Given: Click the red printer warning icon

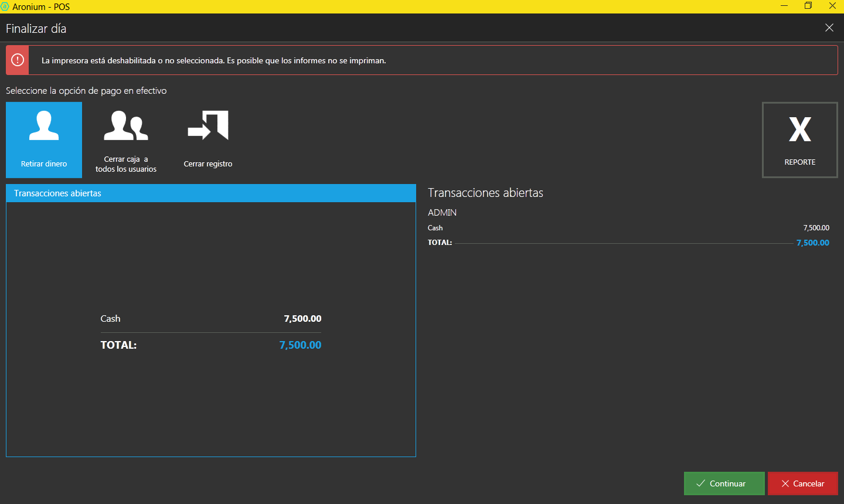Looking at the screenshot, I should pos(18,60).
